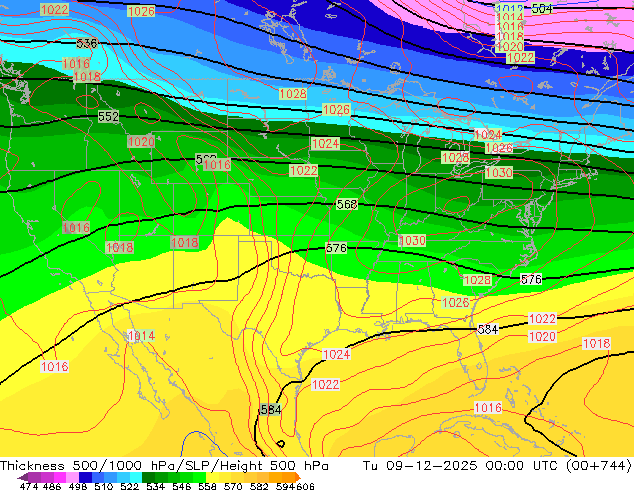634x490 pixels.
Task: Click the legend value 546
Action: (x=181, y=486)
